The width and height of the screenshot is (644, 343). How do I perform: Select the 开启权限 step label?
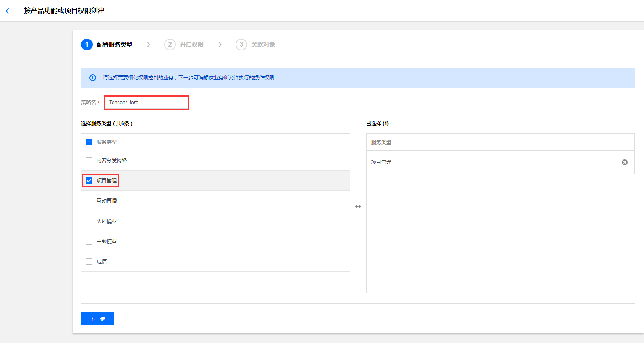(192, 45)
